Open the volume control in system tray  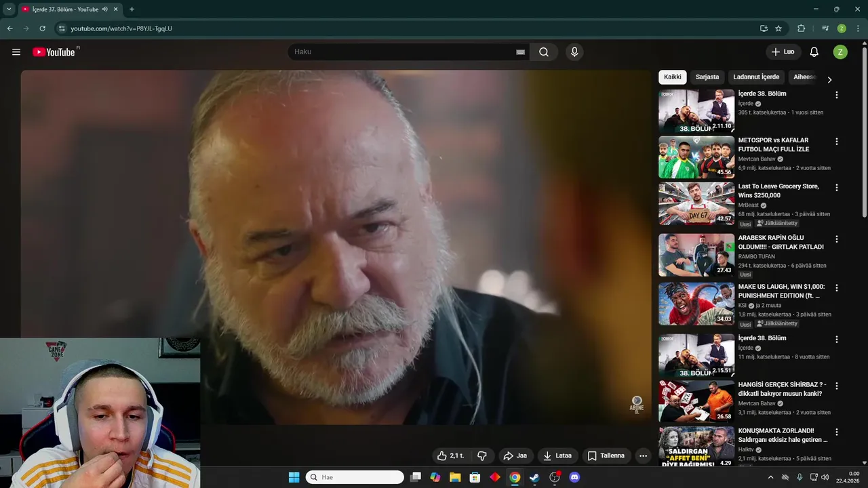825,477
